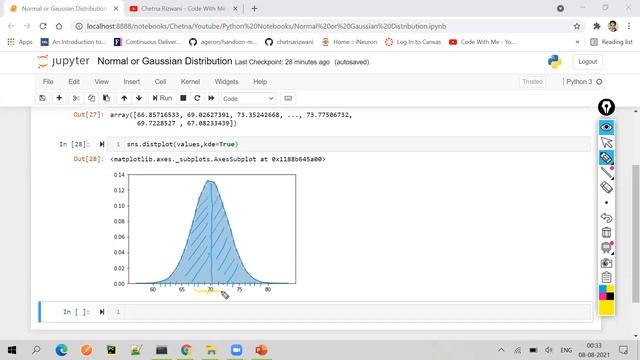Select the eraser tool in annotation bar

pos(607,187)
